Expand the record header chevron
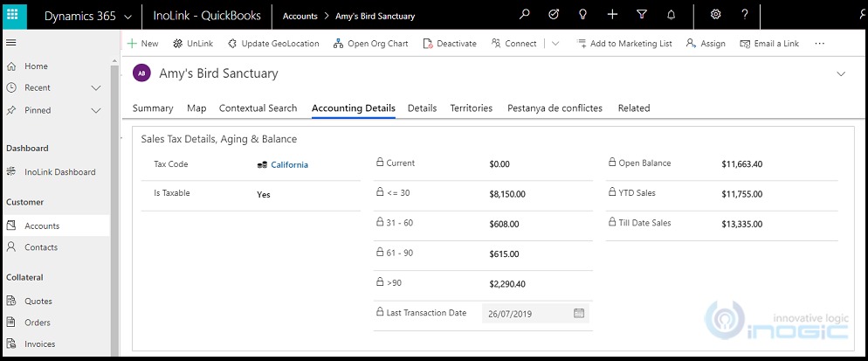 point(841,73)
